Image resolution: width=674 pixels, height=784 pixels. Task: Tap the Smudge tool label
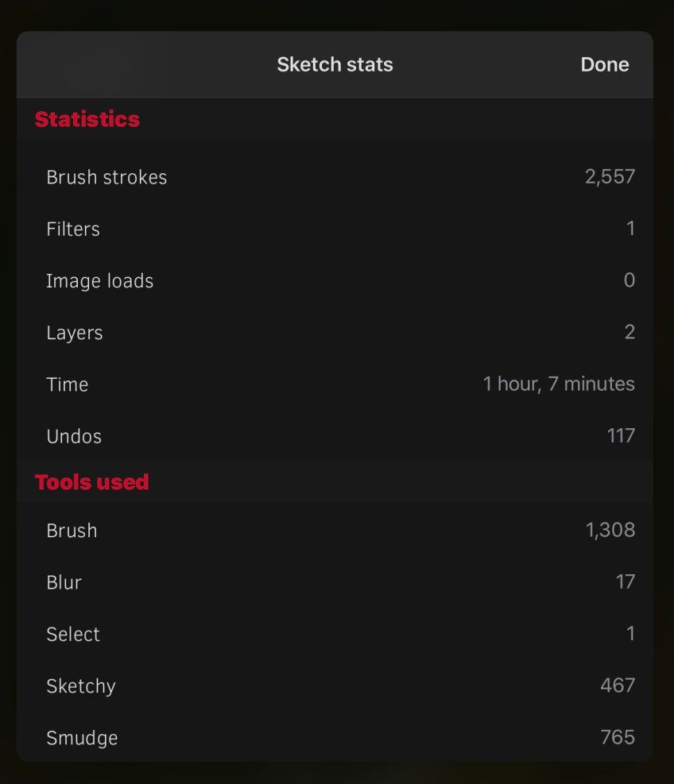pos(82,738)
